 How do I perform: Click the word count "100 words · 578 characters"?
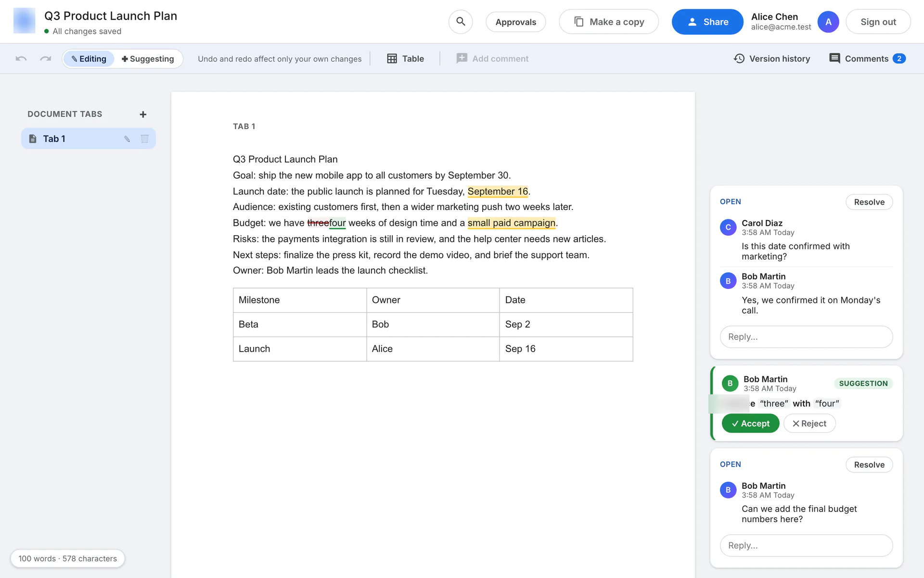[67, 559]
